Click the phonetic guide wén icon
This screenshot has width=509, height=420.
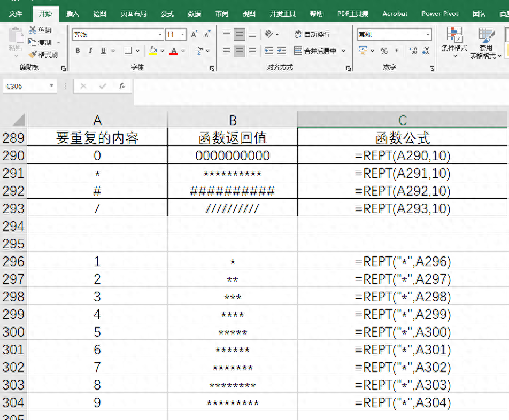(198, 51)
